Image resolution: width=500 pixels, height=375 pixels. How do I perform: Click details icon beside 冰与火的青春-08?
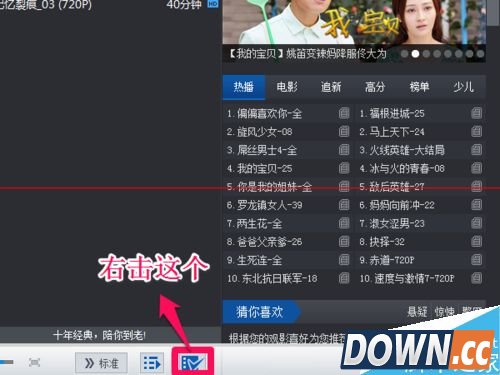click(477, 168)
